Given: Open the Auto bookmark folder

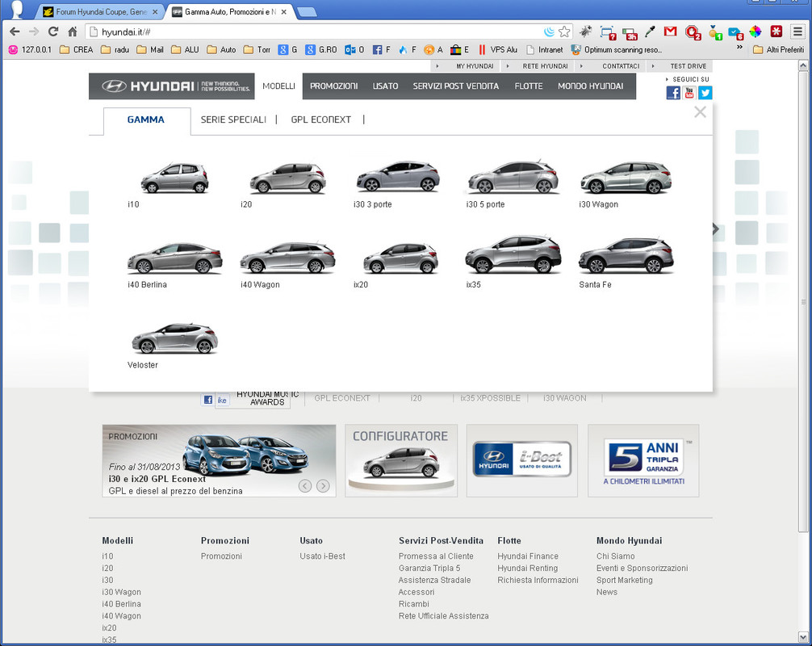Looking at the screenshot, I should 222,50.
